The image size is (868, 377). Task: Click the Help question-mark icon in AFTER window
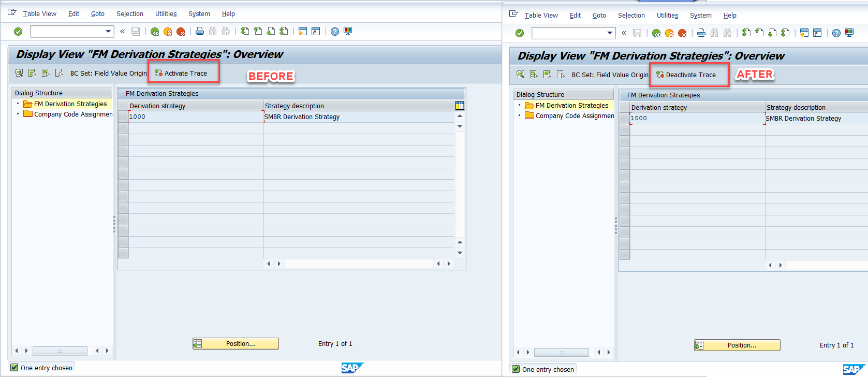tap(836, 33)
